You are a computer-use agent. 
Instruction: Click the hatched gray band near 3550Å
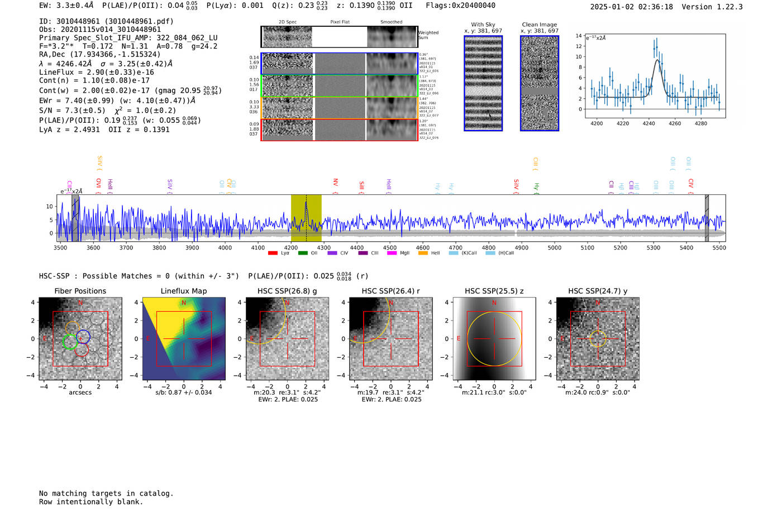(75, 218)
